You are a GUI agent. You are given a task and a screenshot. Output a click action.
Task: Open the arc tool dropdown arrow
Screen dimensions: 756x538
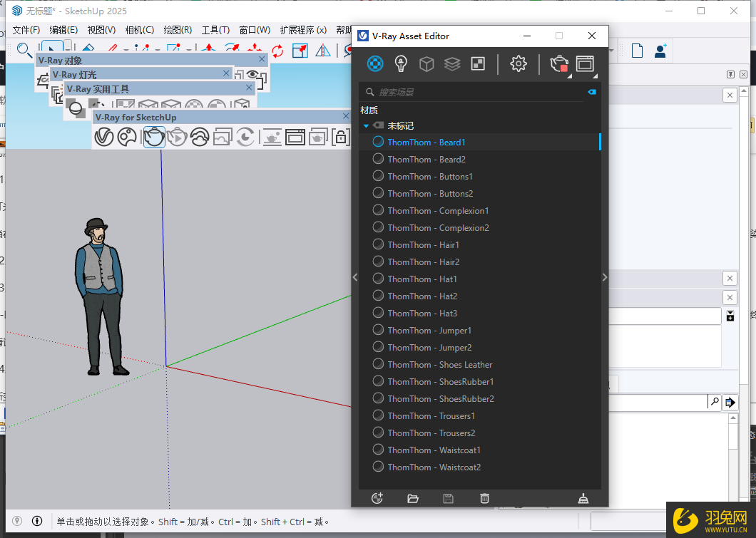pos(157,50)
